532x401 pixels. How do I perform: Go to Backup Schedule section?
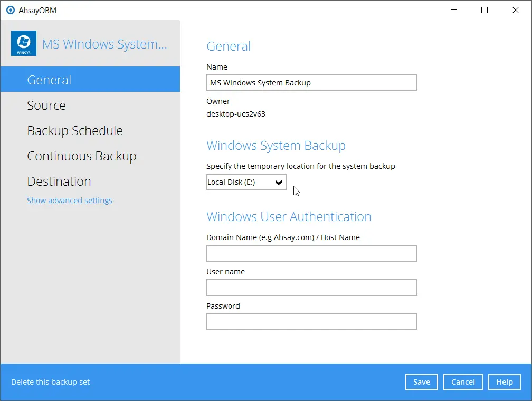pos(75,130)
